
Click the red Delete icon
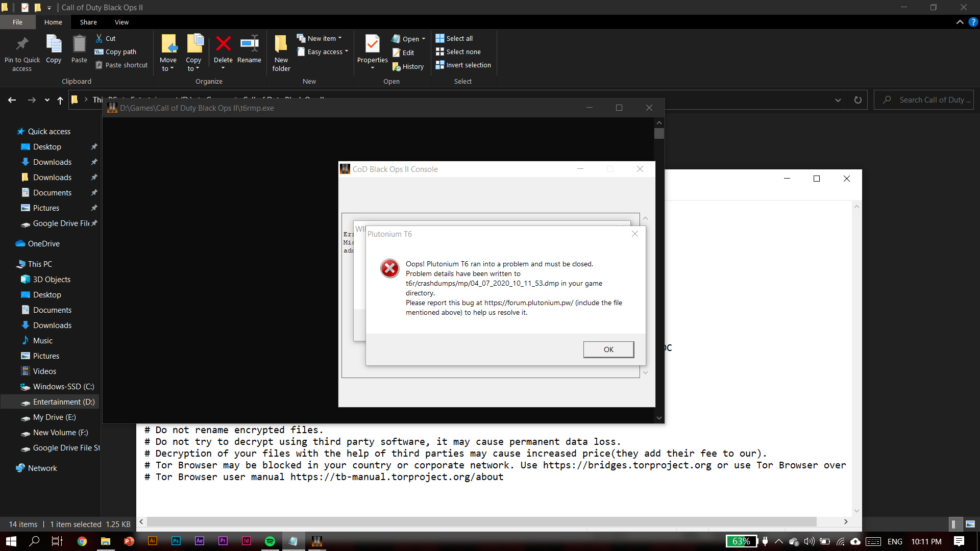click(223, 44)
